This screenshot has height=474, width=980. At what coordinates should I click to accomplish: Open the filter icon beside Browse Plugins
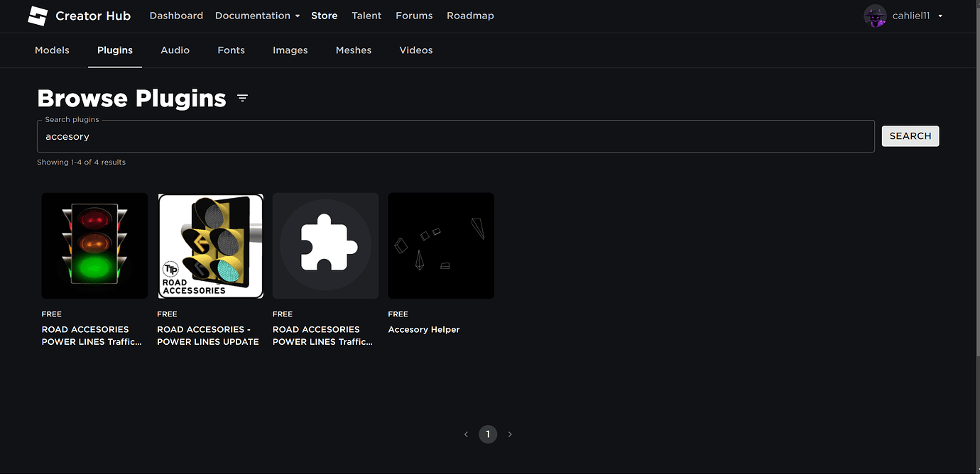[242, 98]
